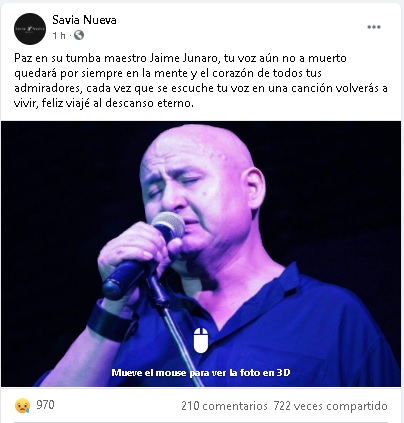Click the caption starting "Paz en su tumba"
The width and height of the screenshot is (404, 423).
coord(201,80)
